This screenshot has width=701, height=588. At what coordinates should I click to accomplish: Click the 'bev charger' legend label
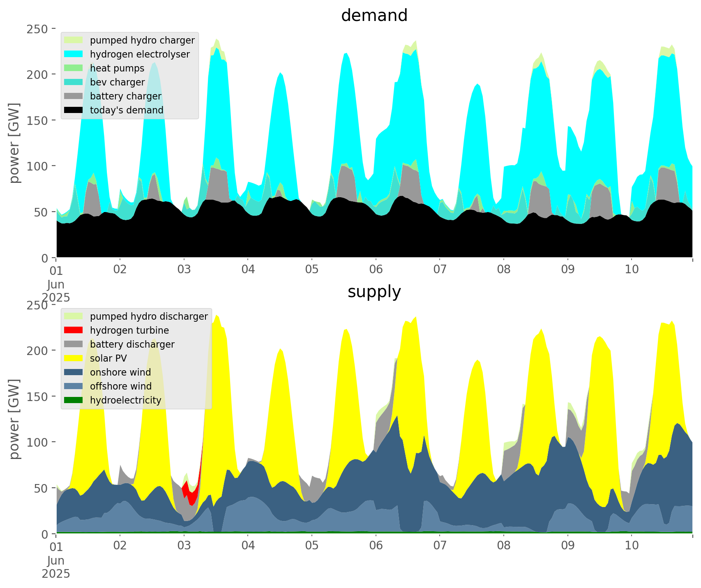click(118, 82)
